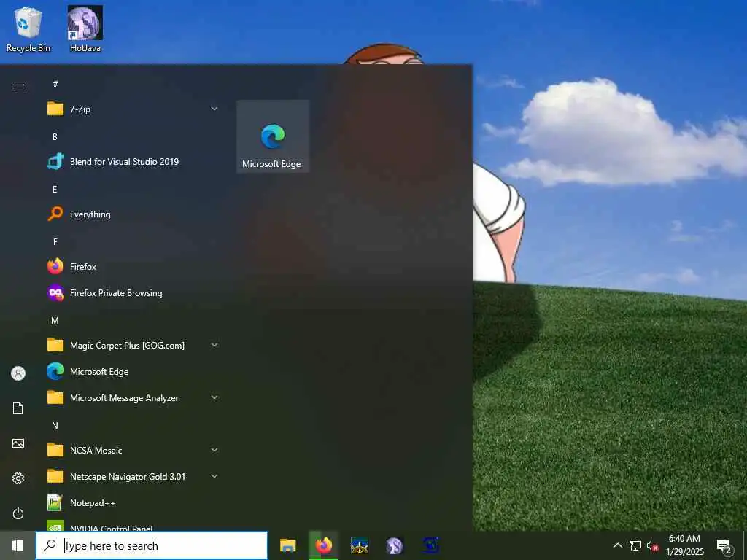Click the E letter section header
The width and height of the screenshot is (747, 560).
click(x=55, y=189)
